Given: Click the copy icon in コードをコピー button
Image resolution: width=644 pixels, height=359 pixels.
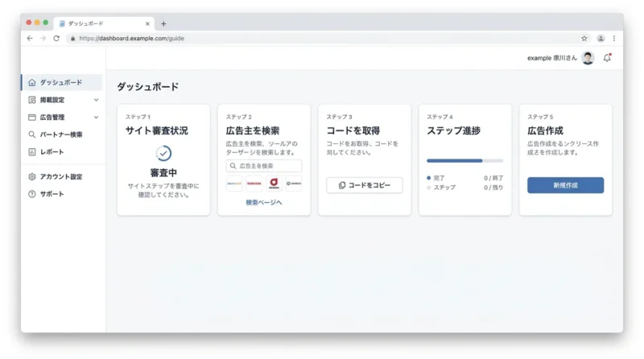Looking at the screenshot, I should [x=341, y=185].
